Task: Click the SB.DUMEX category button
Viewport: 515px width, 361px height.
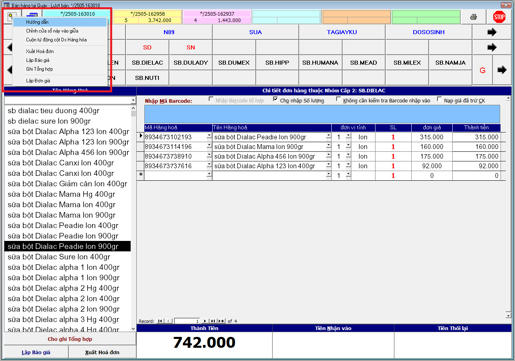Action: tap(234, 62)
